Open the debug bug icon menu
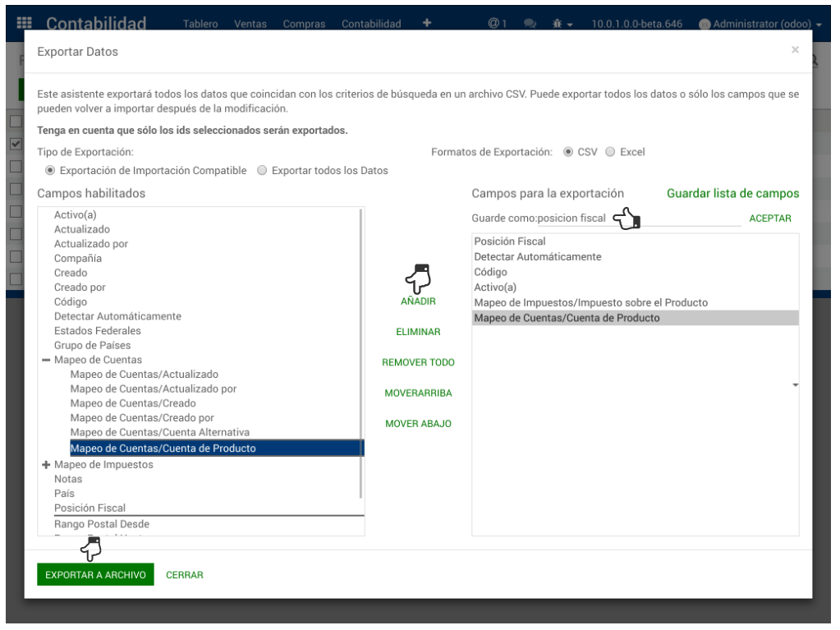 click(x=562, y=24)
